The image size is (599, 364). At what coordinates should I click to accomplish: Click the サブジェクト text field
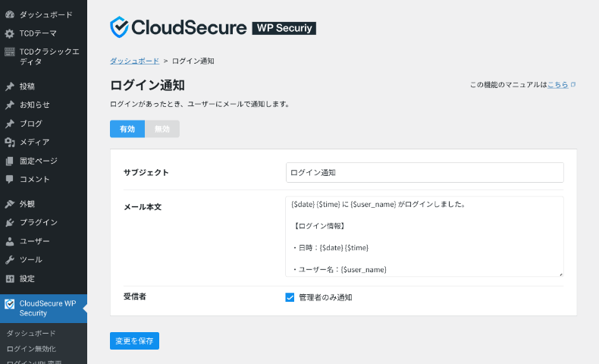(x=425, y=173)
